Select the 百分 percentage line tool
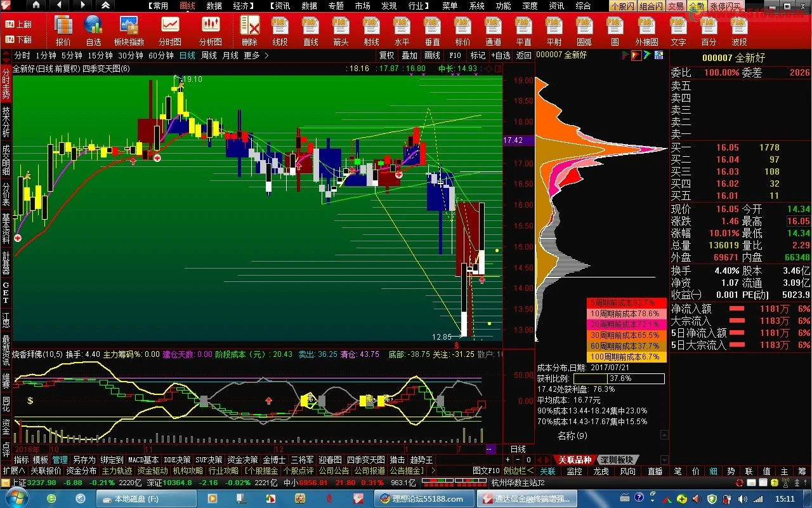 click(x=709, y=30)
